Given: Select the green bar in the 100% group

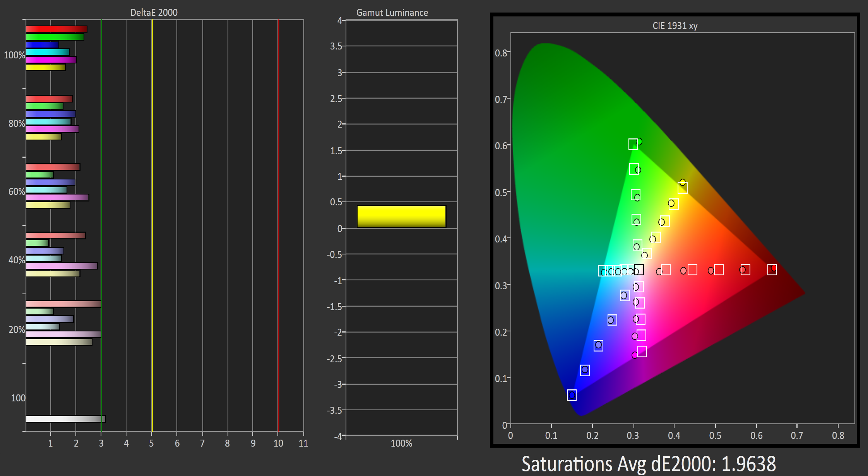Looking at the screenshot, I should [x=55, y=37].
